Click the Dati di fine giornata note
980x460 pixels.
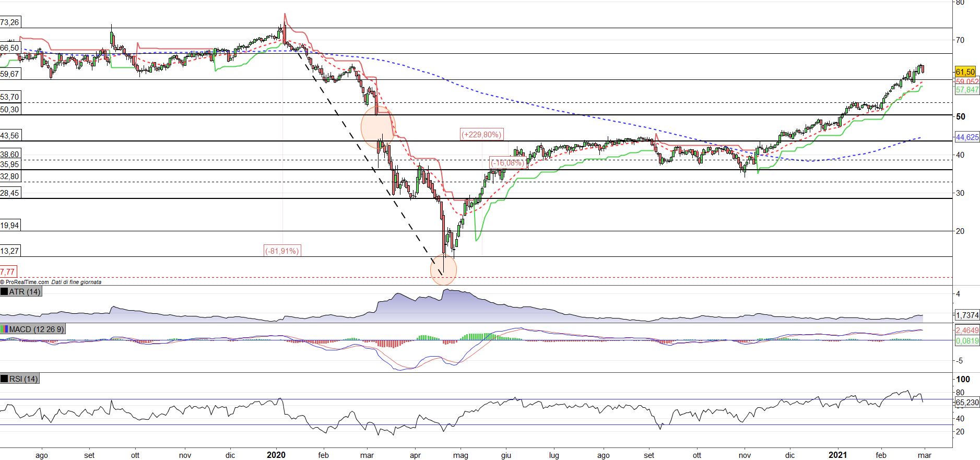click(x=76, y=282)
